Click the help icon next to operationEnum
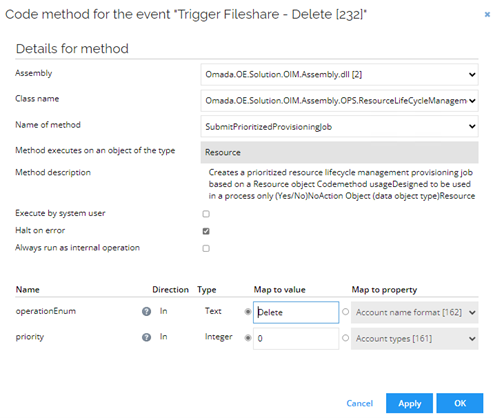 (x=146, y=311)
